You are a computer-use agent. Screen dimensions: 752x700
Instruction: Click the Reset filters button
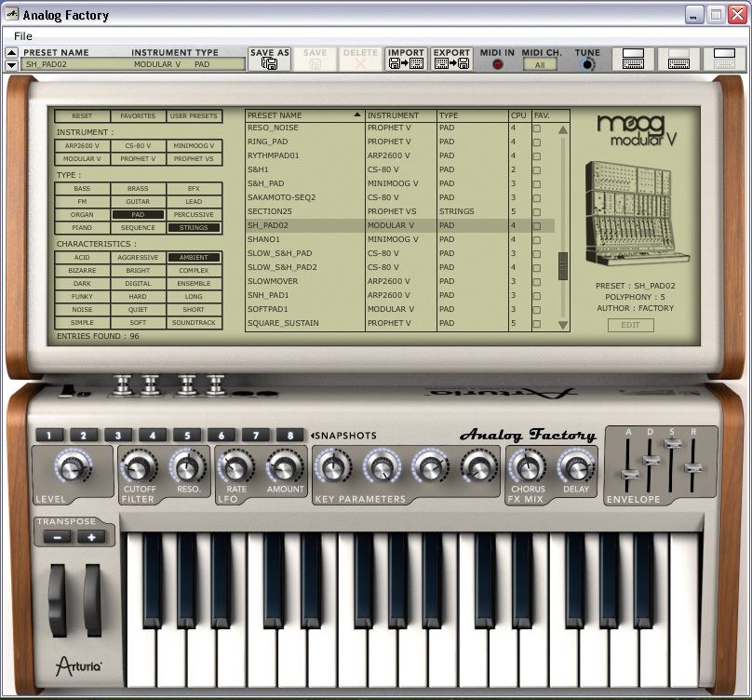82,115
